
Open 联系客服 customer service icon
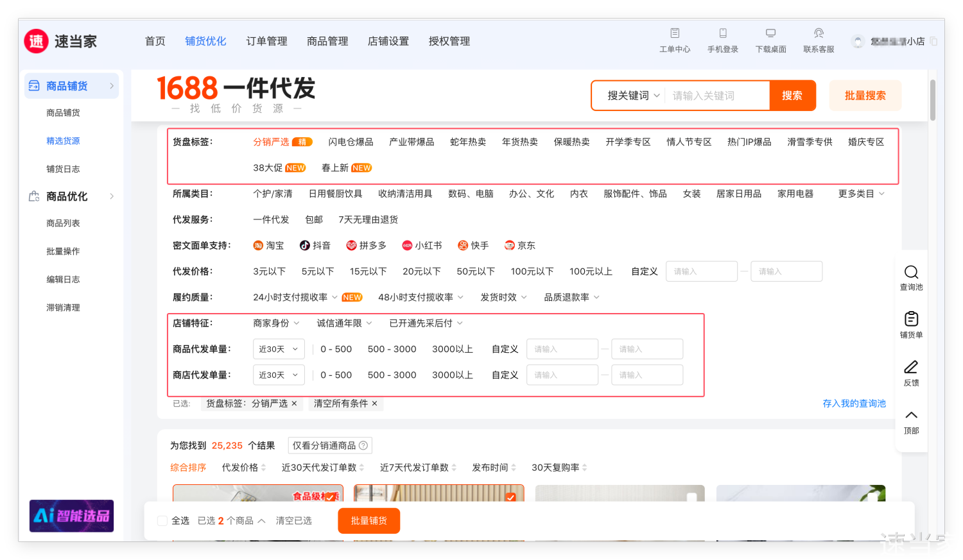pos(819,33)
